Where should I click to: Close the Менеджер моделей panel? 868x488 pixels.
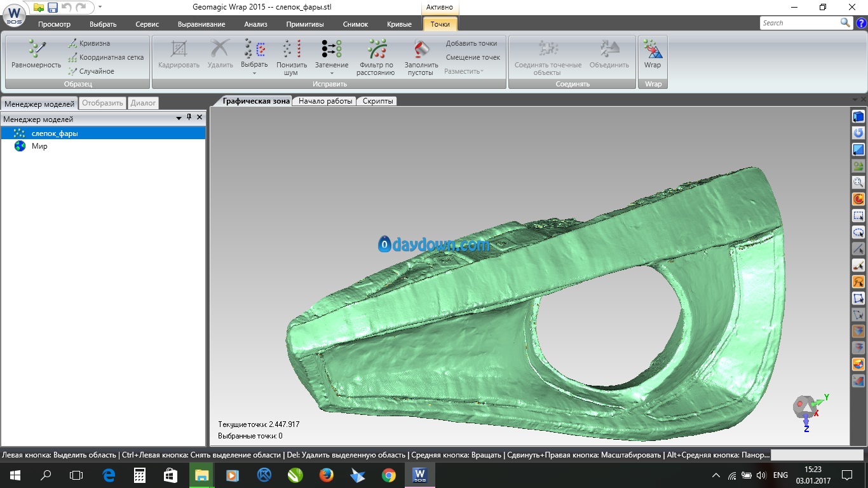[200, 118]
